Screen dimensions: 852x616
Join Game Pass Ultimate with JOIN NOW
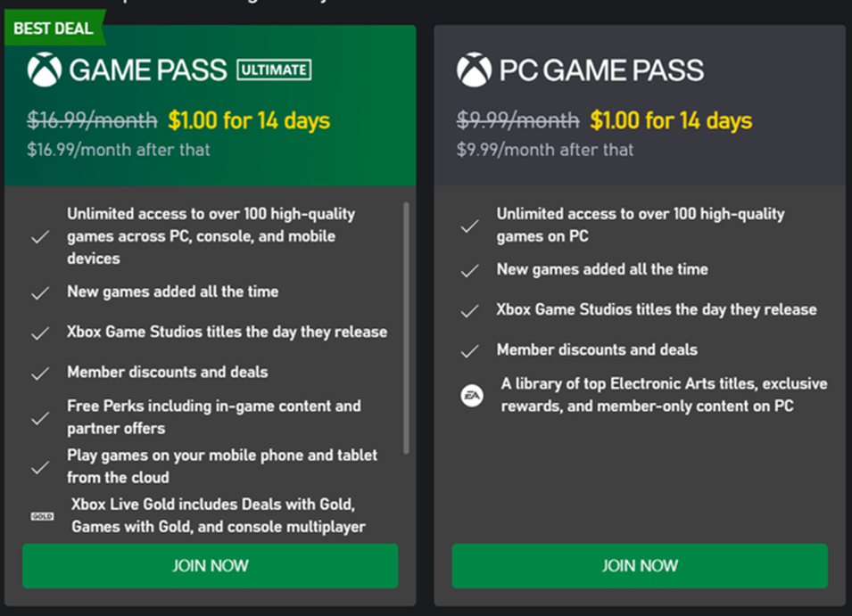(x=211, y=566)
